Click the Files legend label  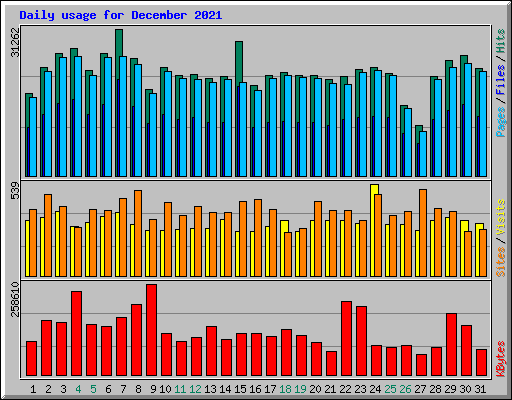(501, 80)
